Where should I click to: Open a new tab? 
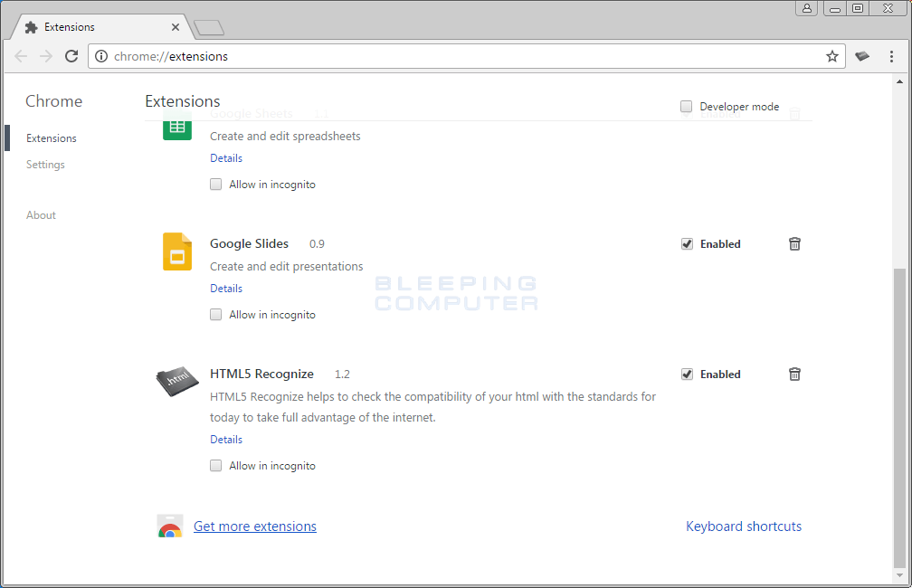pos(209,27)
